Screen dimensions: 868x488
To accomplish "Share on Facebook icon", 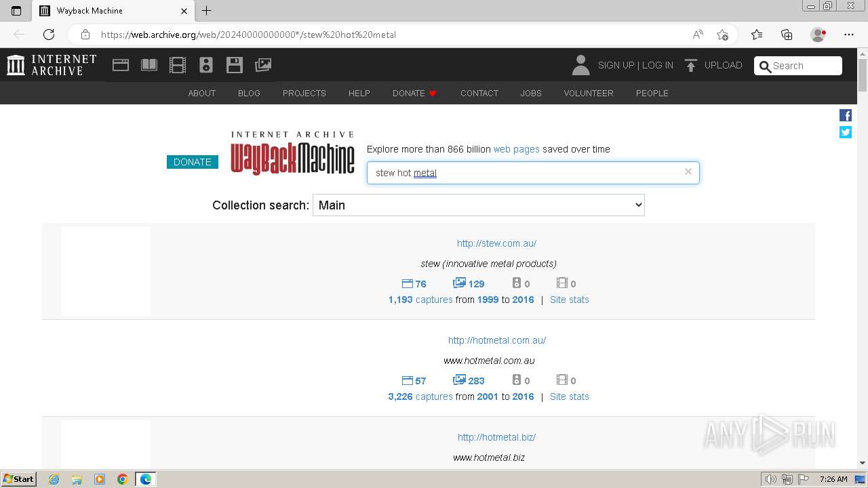I will [846, 115].
